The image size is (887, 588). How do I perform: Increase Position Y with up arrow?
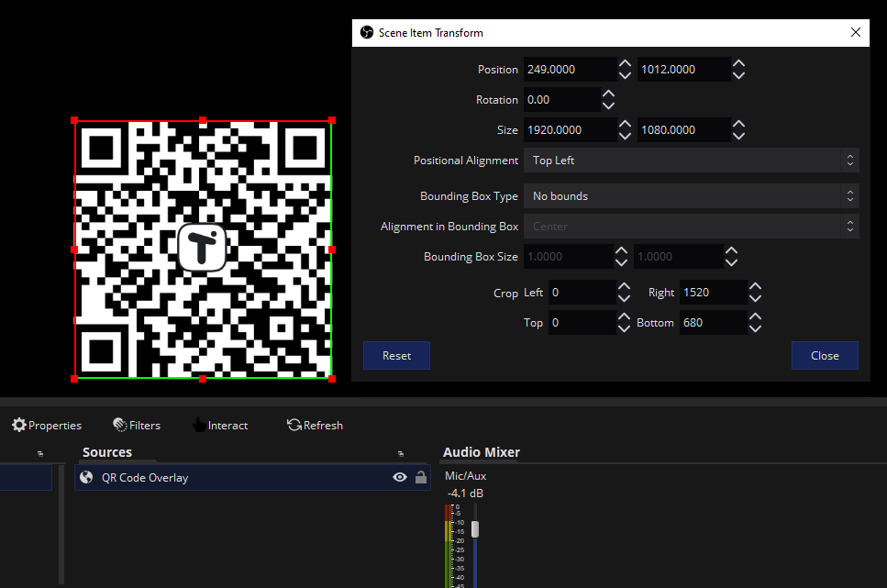coord(738,63)
